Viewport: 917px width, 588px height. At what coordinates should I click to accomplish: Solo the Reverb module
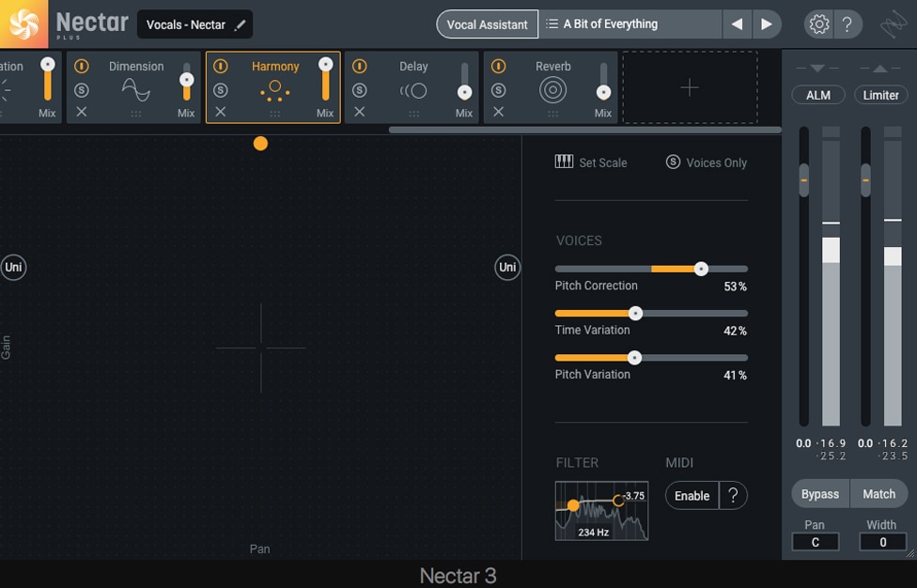(x=498, y=90)
